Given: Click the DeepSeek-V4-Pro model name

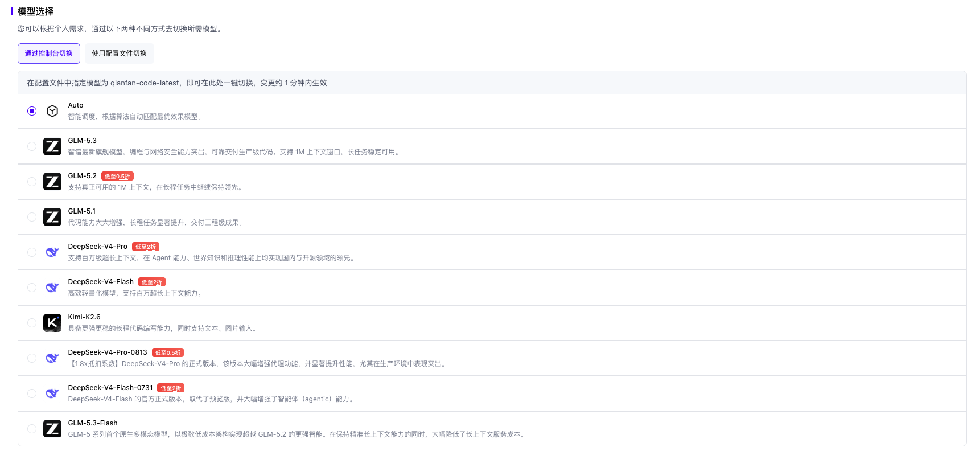Looking at the screenshot, I should (x=98, y=247).
